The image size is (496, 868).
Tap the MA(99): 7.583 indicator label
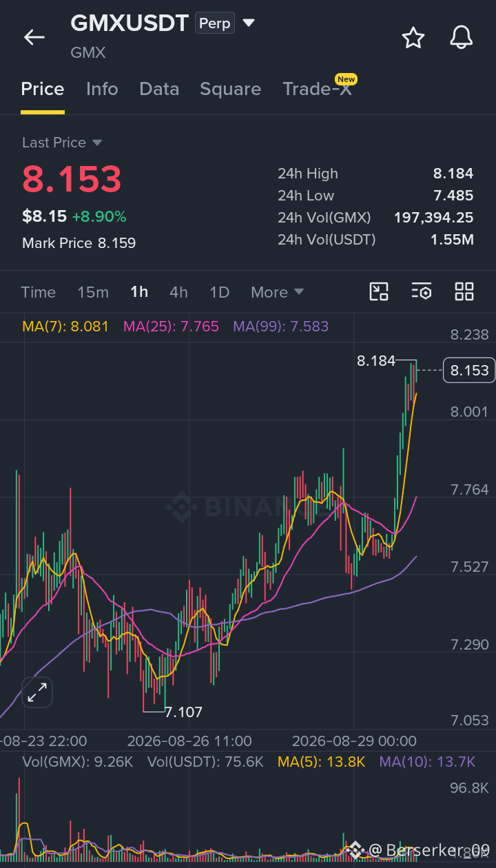pos(281,326)
